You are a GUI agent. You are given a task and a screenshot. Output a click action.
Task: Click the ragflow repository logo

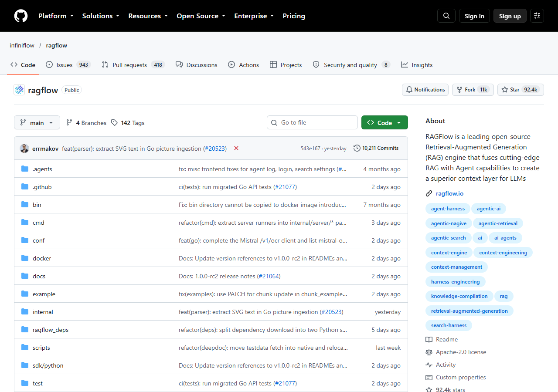pyautogui.click(x=19, y=90)
